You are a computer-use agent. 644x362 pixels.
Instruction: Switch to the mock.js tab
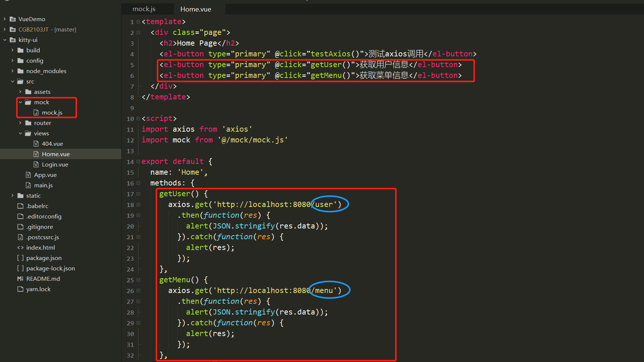pos(143,9)
